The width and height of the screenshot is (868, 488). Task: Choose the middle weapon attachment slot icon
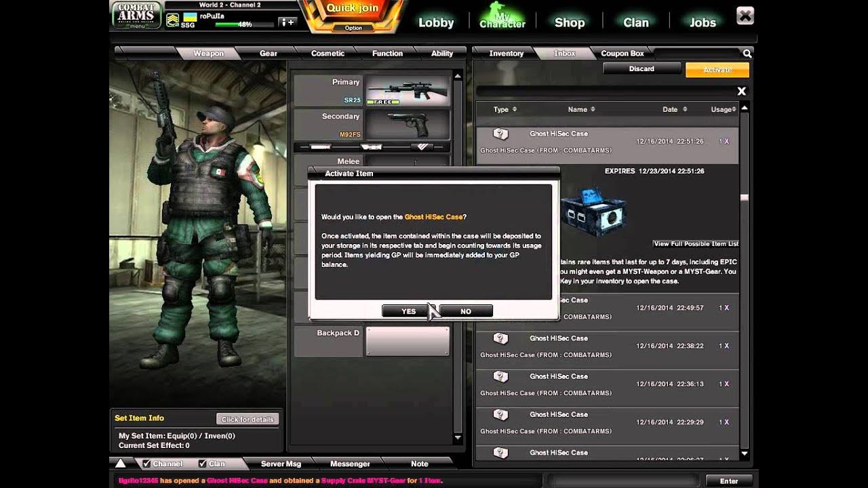coord(371,146)
